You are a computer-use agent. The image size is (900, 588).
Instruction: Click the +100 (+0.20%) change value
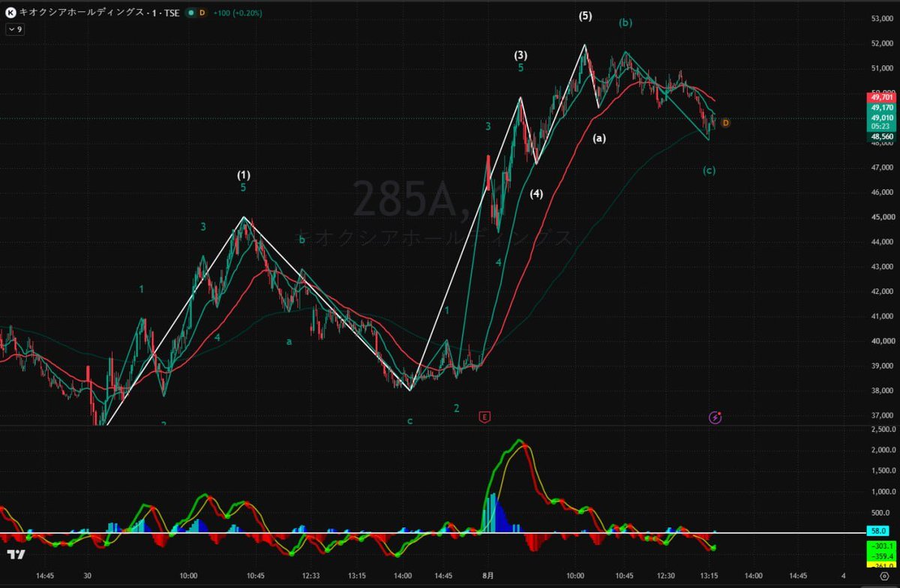coord(238,13)
